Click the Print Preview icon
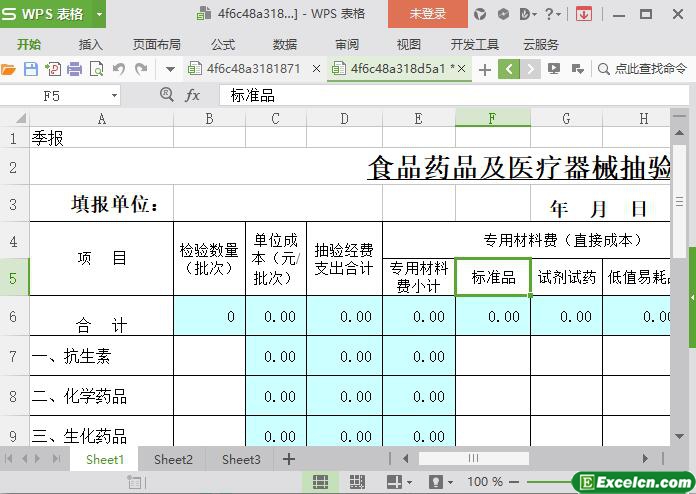Image resolution: width=696 pixels, height=494 pixels. (97, 69)
